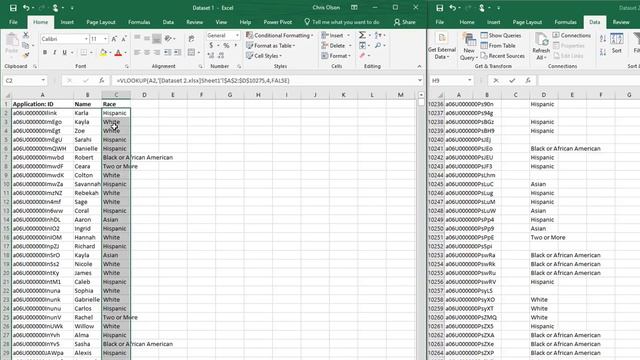Toggle Bold formatting

pyautogui.click(x=44, y=52)
